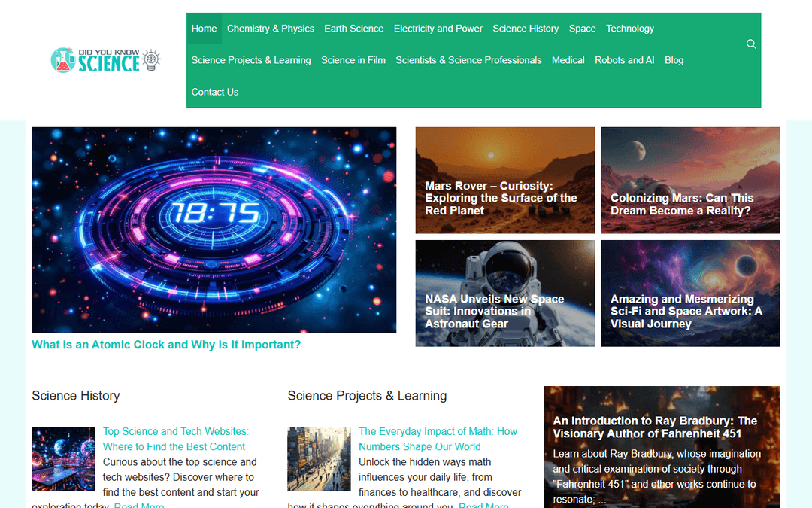This screenshot has width=812, height=508.
Task: Choose Robots and AI menu item
Action: 625,60
